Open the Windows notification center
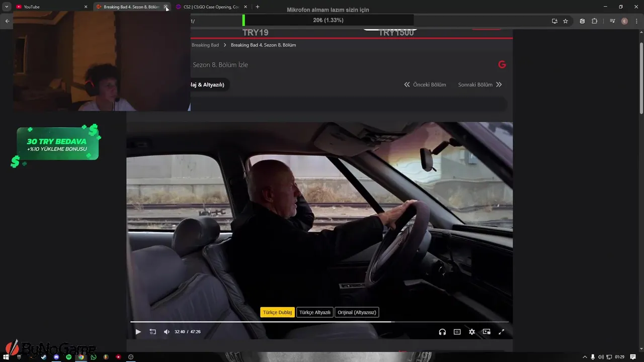The width and height of the screenshot is (644, 362). [633, 357]
